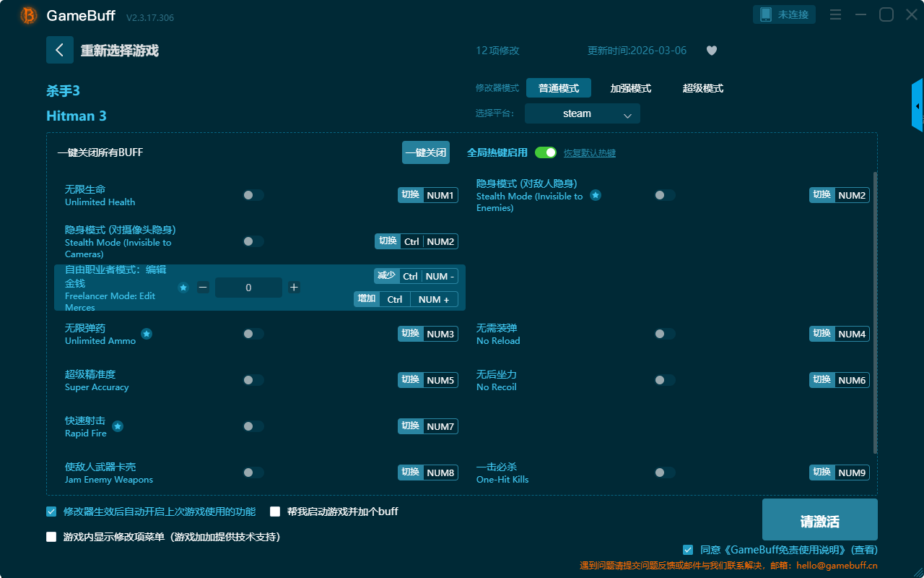The image size is (924, 578).
Task: Click 恢复默认热键 link
Action: point(589,153)
